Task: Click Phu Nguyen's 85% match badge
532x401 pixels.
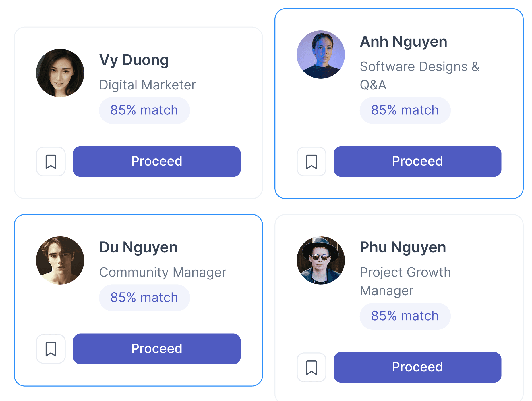Action: [405, 316]
